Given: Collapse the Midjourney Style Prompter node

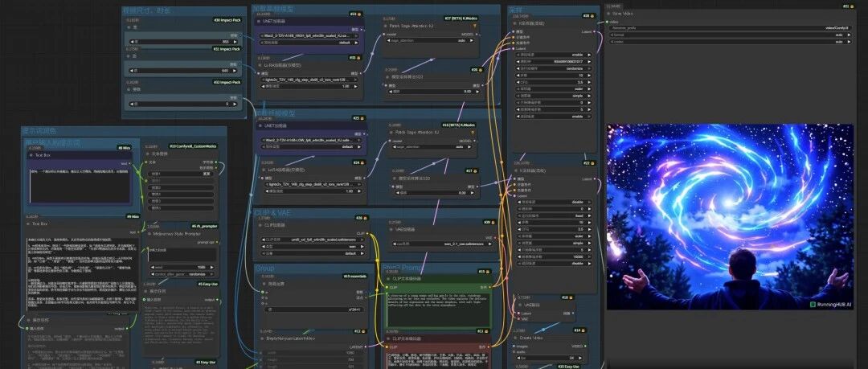Looking at the screenshot, I should click(x=149, y=234).
